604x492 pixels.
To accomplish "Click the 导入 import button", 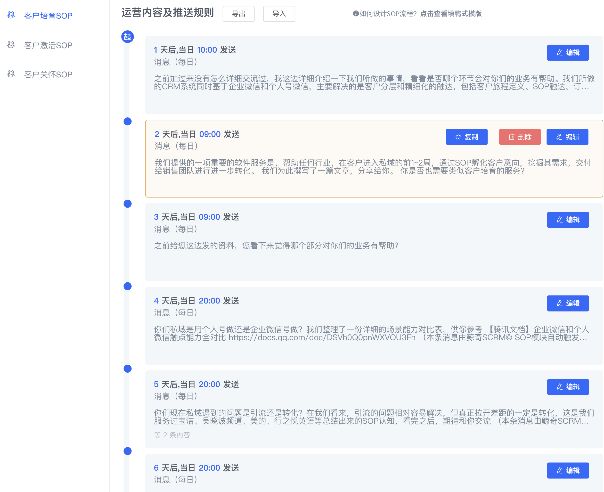I will [279, 14].
